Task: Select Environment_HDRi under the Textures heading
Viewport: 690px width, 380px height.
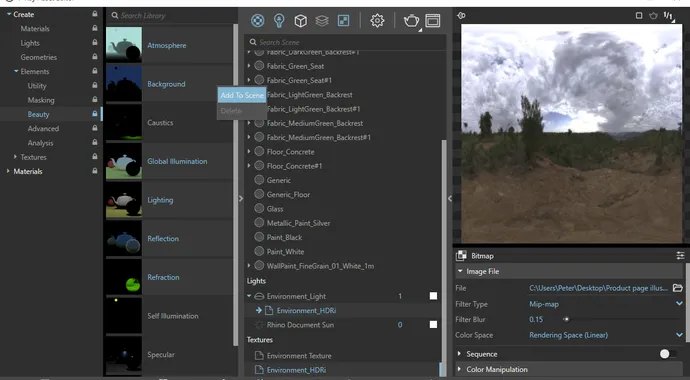Action: (296, 370)
